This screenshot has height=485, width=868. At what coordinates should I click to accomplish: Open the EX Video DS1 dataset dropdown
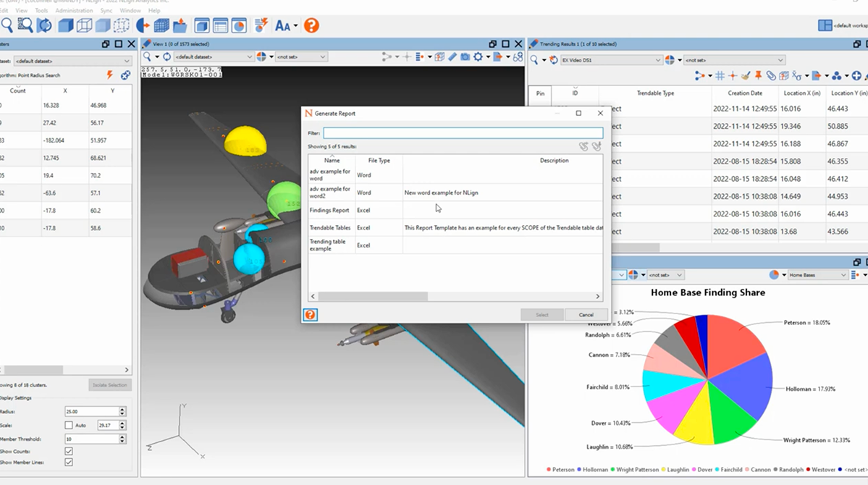click(x=610, y=60)
